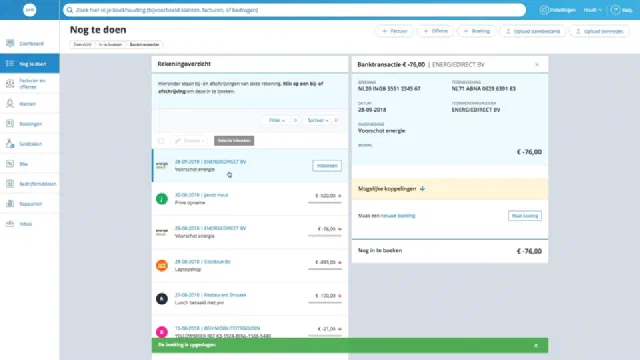This screenshot has width=640, height=360.
Task: Open the Boekingen sidebar item
Action: [29, 124]
